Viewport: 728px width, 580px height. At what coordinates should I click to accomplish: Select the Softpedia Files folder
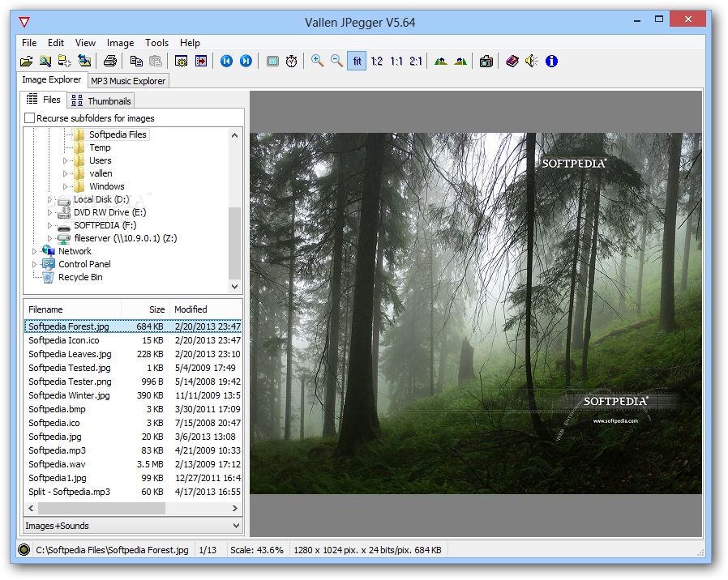point(118,134)
